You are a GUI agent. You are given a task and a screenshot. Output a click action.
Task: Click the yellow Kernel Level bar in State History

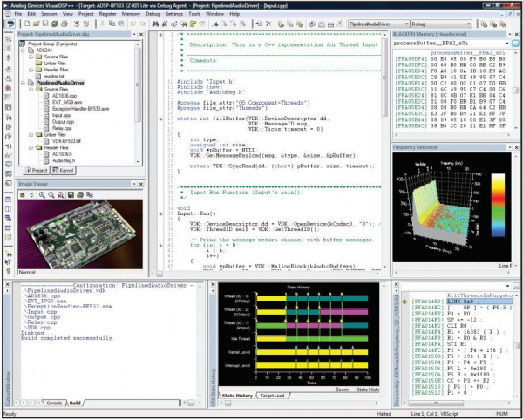pyautogui.click(x=312, y=352)
